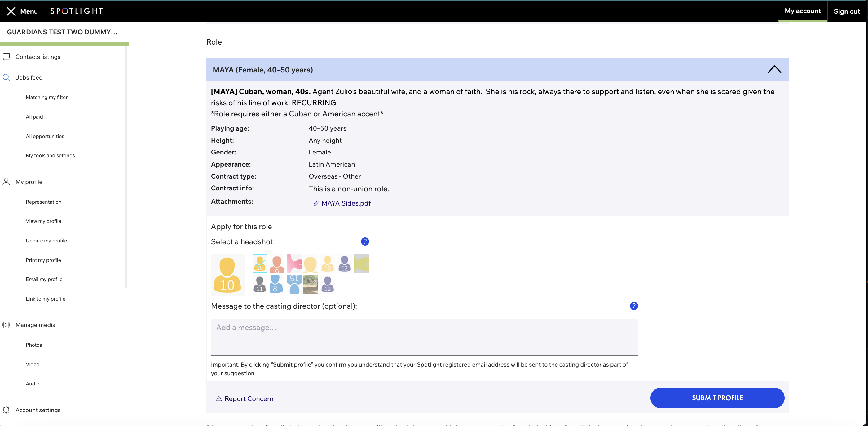Viewport: 868px width, 426px height.
Task: Click the SUBMIT PROFILE button
Action: [717, 398]
